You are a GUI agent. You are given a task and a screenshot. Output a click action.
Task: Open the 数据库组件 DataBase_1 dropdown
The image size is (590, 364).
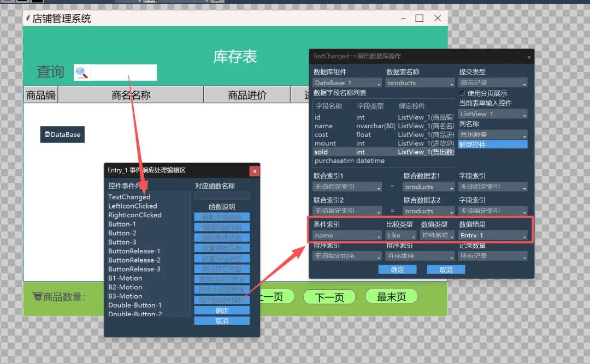coord(347,83)
